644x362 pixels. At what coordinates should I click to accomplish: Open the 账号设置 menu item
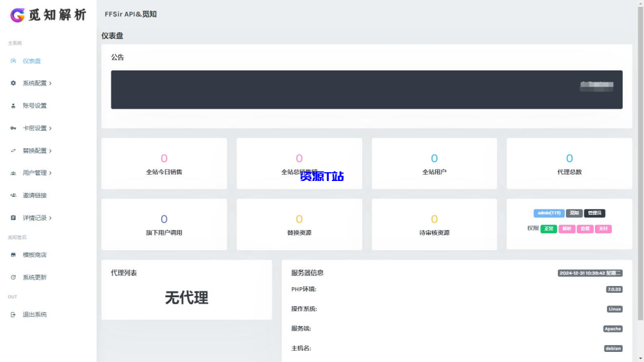[35, 105]
